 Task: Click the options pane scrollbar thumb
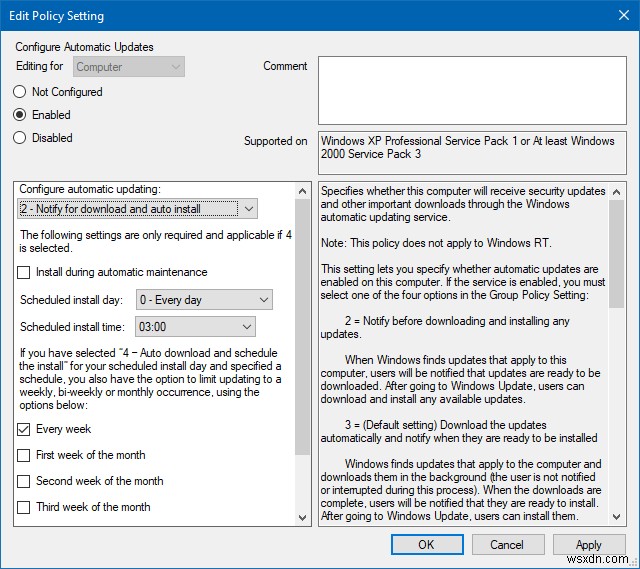[302, 327]
